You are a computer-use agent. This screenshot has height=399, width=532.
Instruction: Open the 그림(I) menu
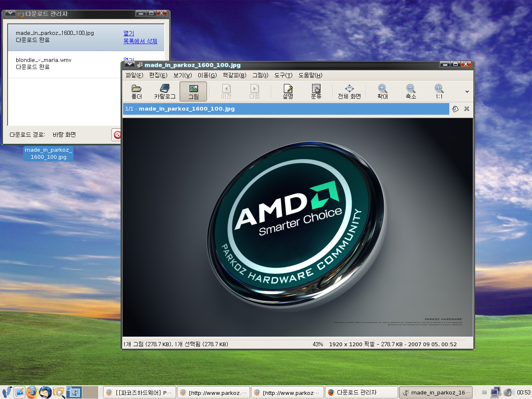coord(260,75)
